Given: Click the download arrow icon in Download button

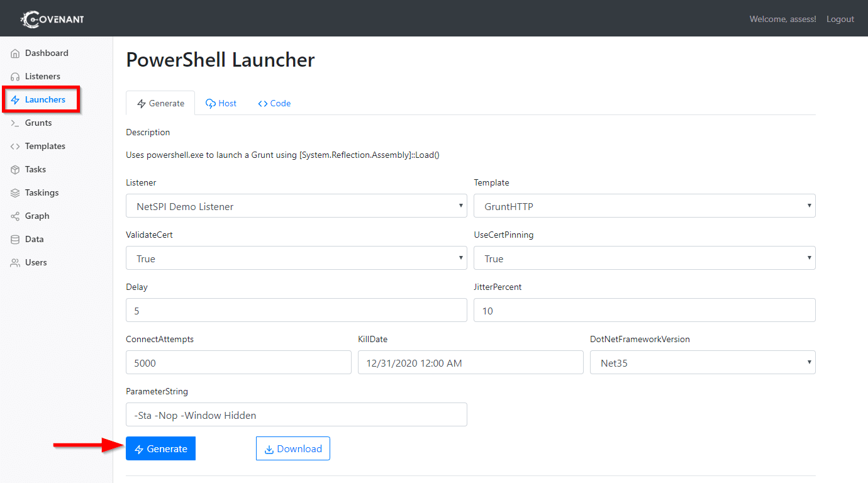Looking at the screenshot, I should pos(269,449).
